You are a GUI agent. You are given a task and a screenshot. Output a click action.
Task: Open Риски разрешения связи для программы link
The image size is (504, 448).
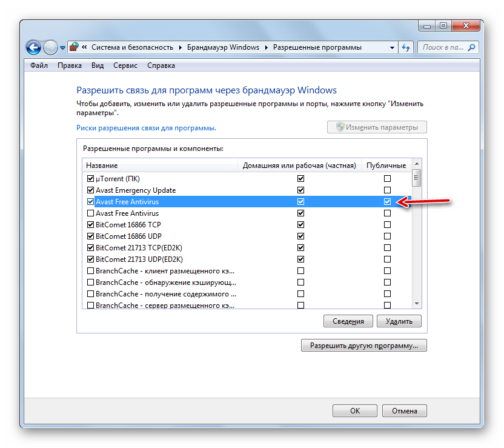click(146, 128)
